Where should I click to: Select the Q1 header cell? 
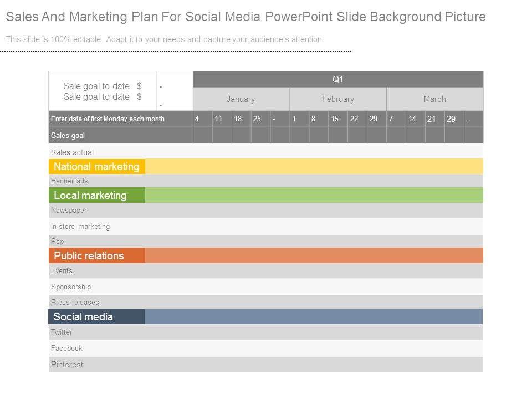tap(338, 79)
